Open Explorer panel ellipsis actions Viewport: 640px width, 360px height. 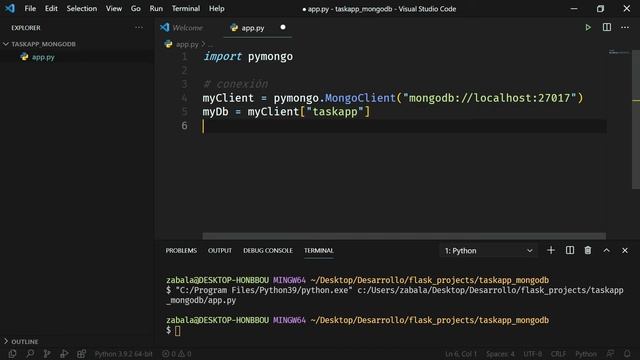click(139, 27)
